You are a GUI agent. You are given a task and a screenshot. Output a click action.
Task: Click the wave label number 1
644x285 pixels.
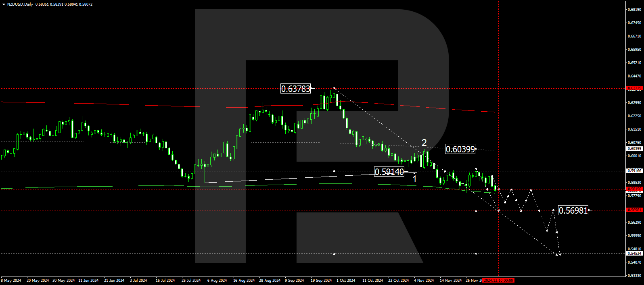coord(414,179)
